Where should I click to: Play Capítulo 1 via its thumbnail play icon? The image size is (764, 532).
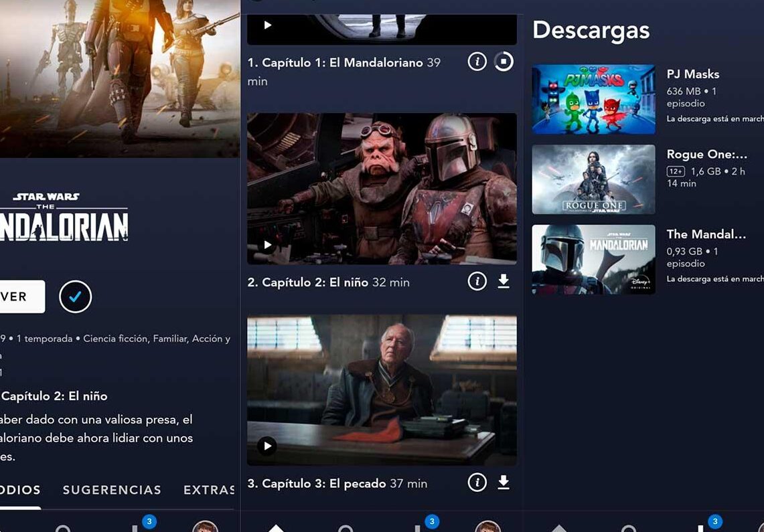coord(267,25)
